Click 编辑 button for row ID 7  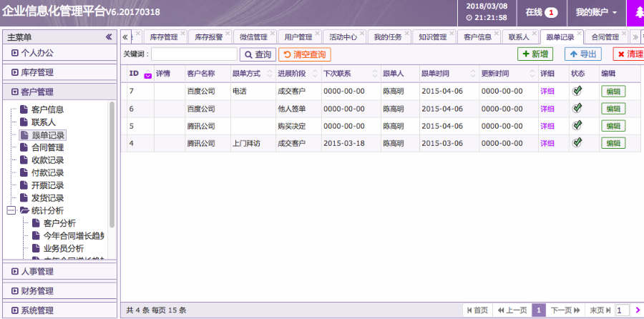tap(613, 91)
